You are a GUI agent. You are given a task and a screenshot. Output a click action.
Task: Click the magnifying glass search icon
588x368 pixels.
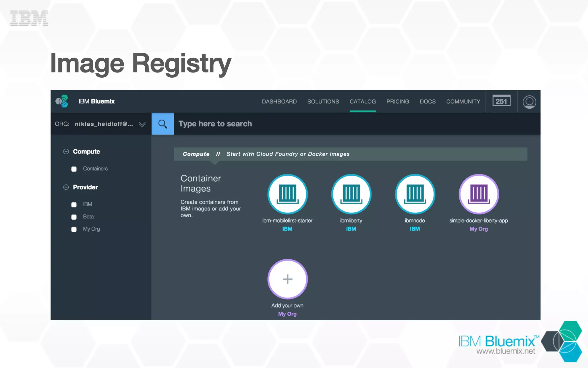163,124
